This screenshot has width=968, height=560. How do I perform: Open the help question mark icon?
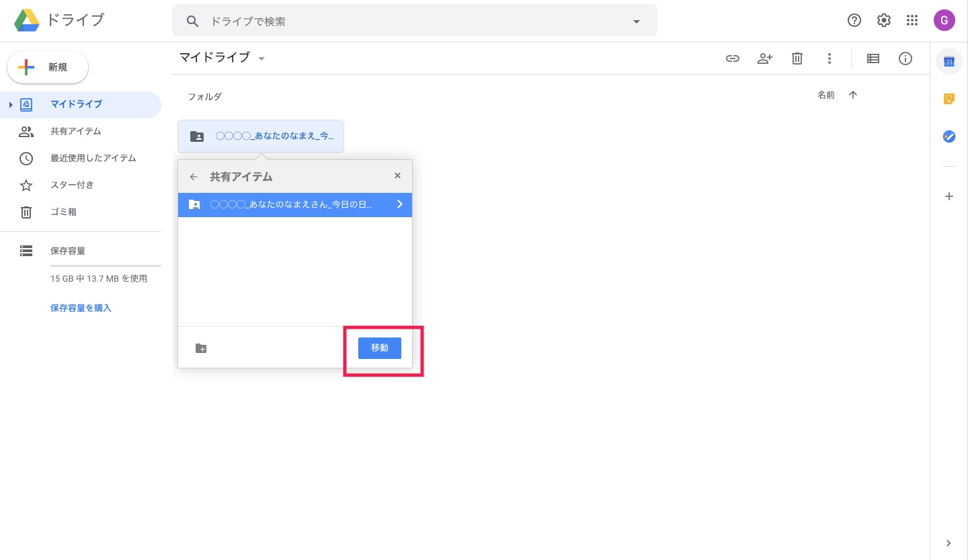point(854,20)
